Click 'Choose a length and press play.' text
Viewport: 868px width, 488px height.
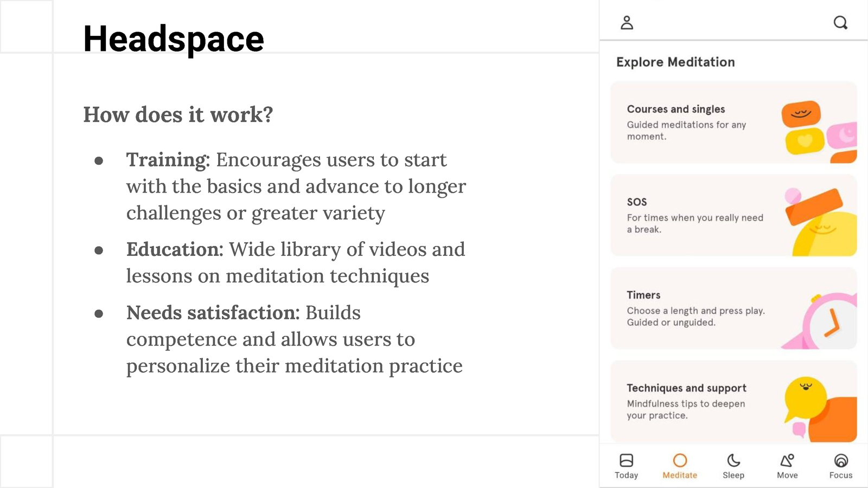(x=695, y=311)
